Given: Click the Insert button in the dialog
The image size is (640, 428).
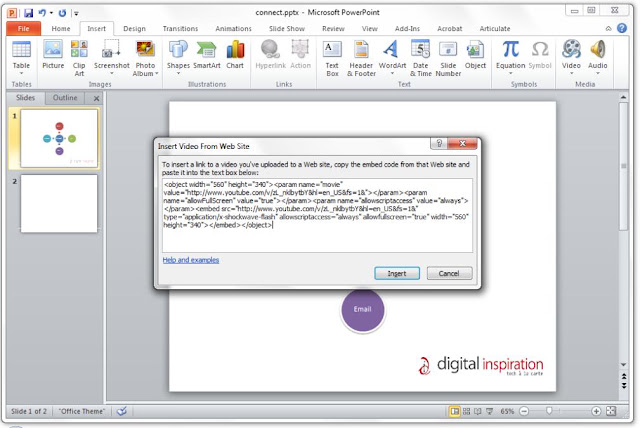Looking at the screenshot, I should click(397, 273).
